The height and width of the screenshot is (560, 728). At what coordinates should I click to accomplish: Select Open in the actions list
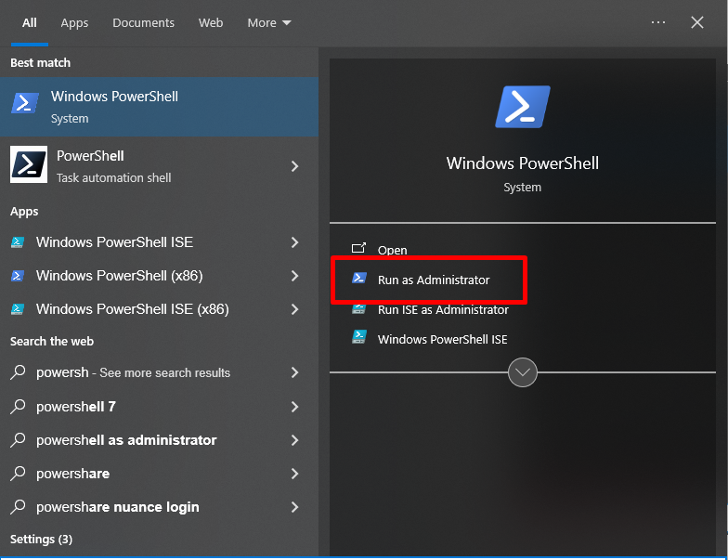point(392,250)
